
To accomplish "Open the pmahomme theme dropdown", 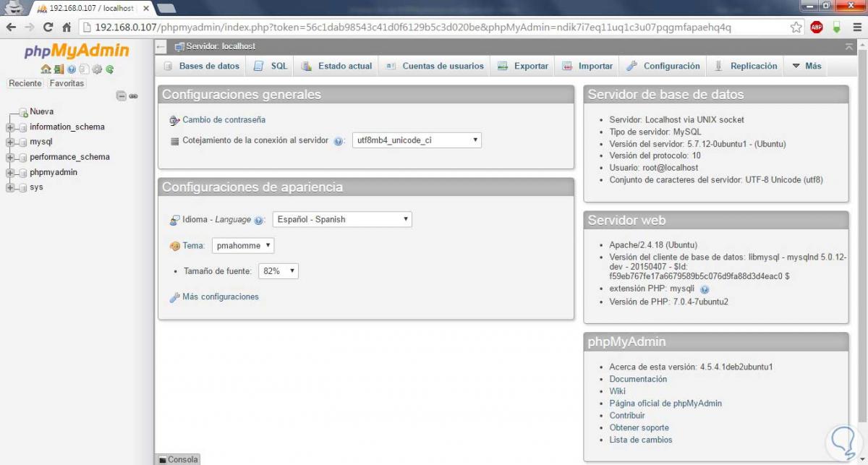I will [242, 245].
